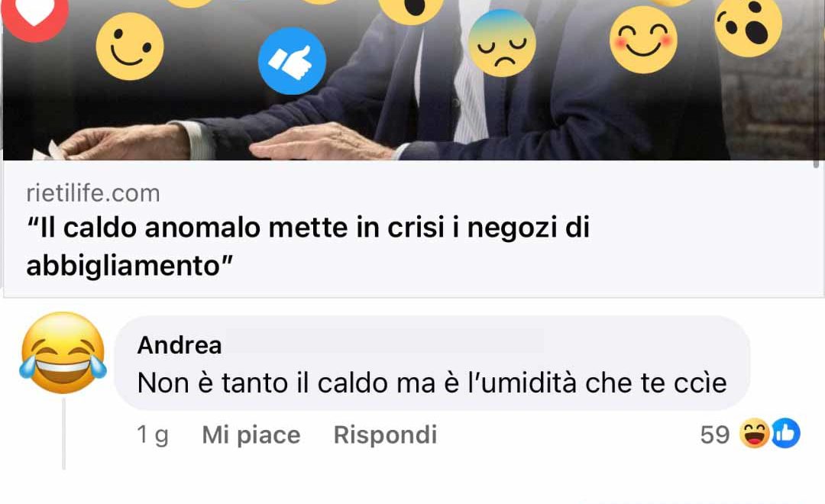Click the haha reaction icon beside 59
Viewport: 825px width, 504px height.
(755, 434)
